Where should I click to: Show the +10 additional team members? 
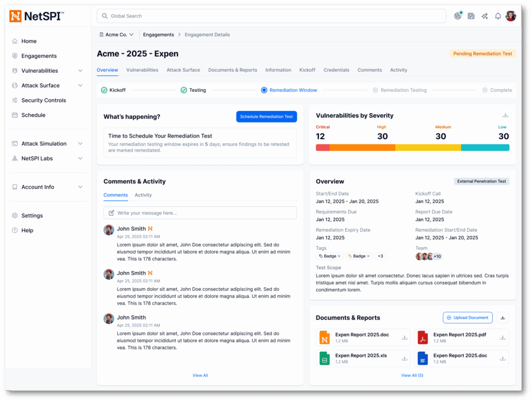coord(437,257)
